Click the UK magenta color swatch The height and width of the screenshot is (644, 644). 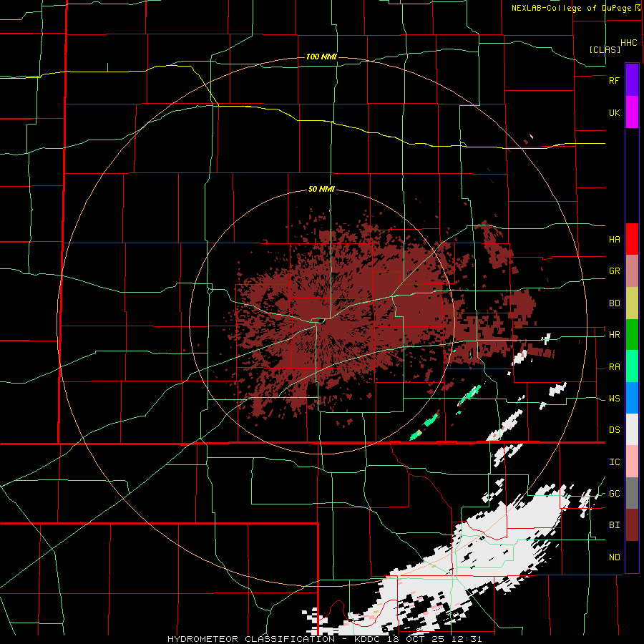[x=632, y=112]
